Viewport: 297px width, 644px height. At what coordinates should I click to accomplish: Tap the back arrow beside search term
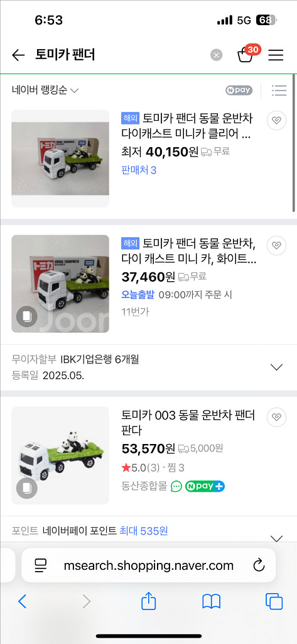click(18, 55)
